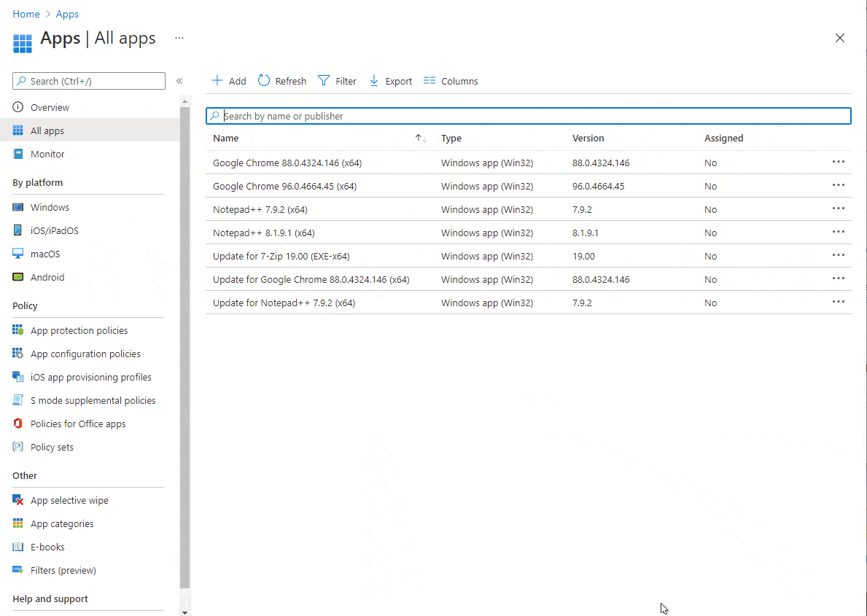
Task: Click the App configuration policies icon
Action: 18,354
